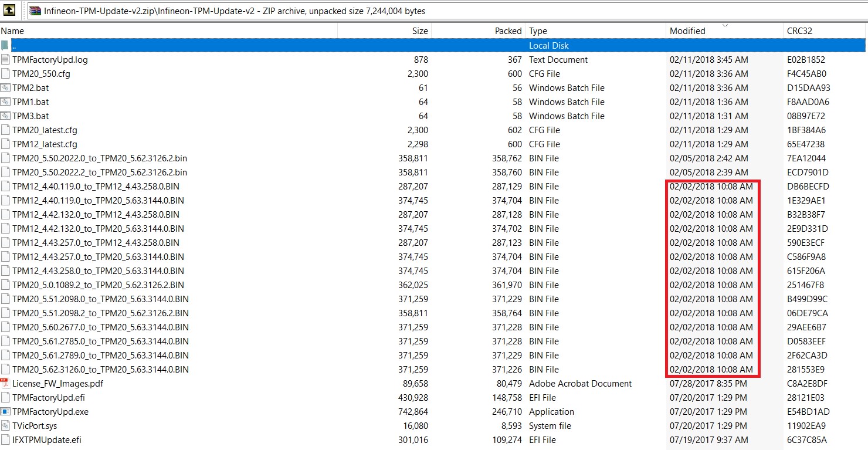Click the WinRAR archive icon in address bar
The height and width of the screenshot is (450, 868).
tap(35, 11)
